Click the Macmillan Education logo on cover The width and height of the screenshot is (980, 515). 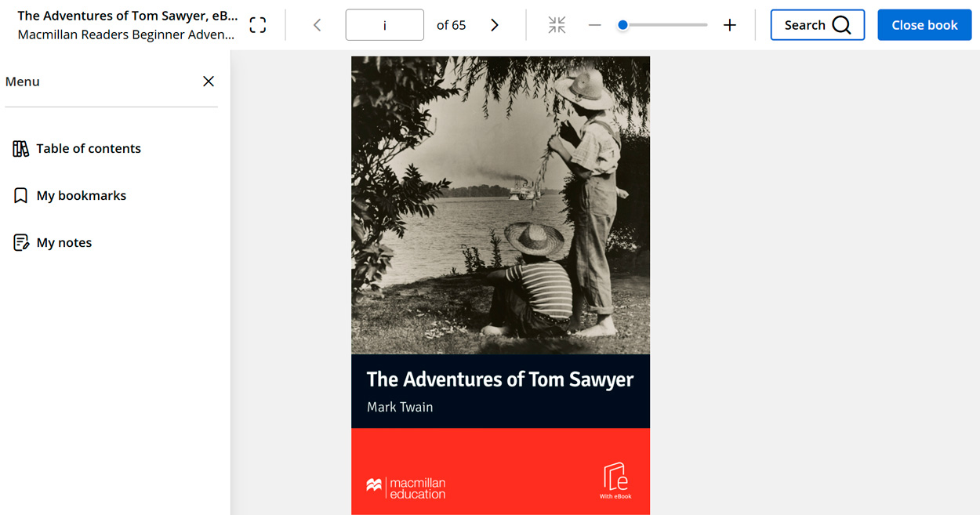(405, 488)
